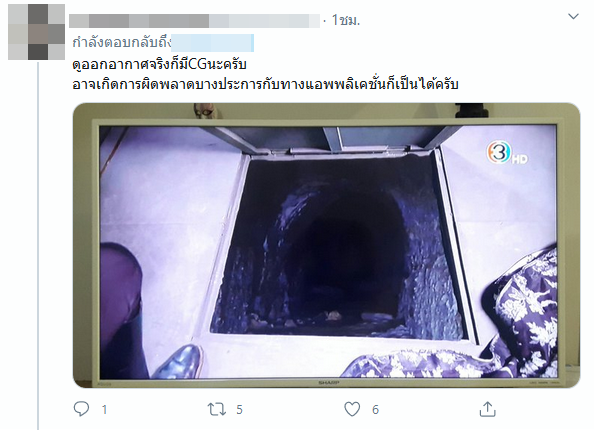
Task: Click the vertical thread line below the avatar
Action: [x=38, y=246]
